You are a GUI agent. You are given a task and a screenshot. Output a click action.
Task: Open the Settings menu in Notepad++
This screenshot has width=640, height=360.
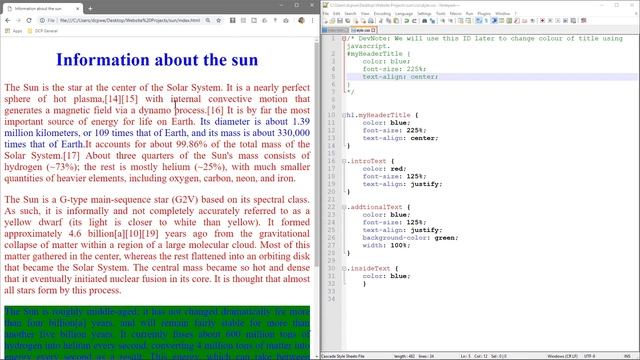[x=424, y=13]
